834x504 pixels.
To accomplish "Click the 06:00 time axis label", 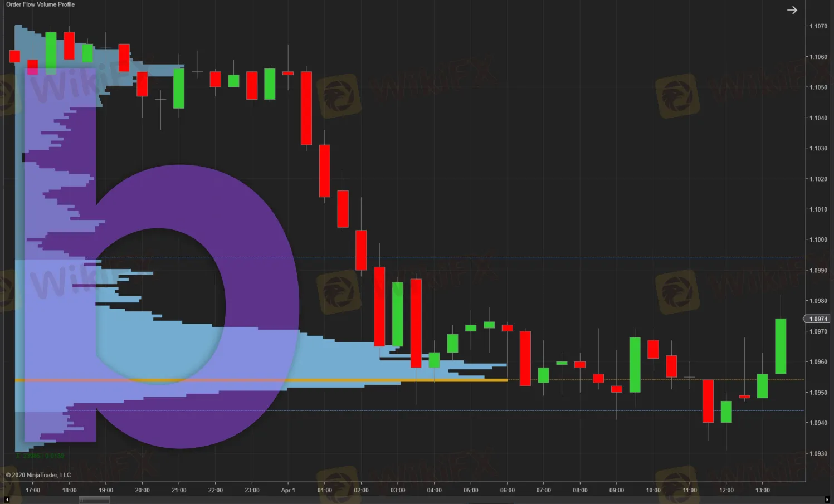I will point(508,490).
